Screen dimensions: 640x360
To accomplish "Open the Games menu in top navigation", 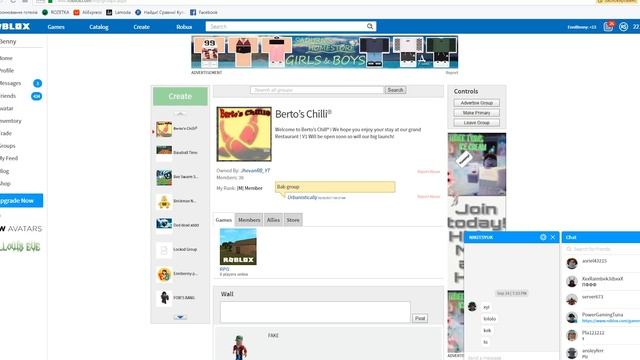I will tap(56, 27).
